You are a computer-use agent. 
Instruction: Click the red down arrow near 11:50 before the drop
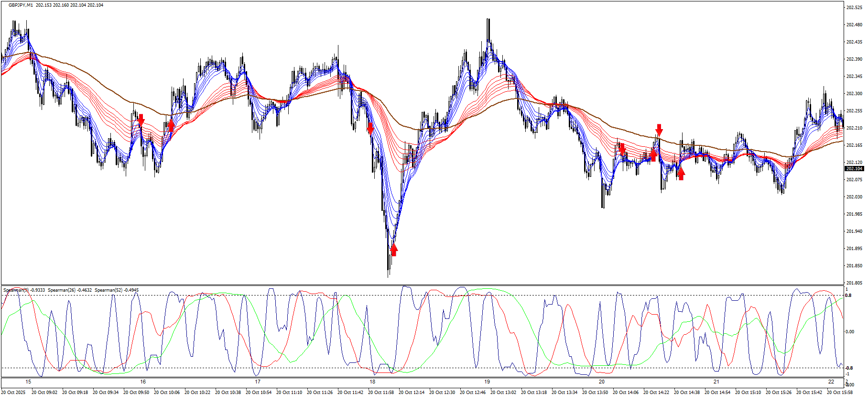coord(370,128)
